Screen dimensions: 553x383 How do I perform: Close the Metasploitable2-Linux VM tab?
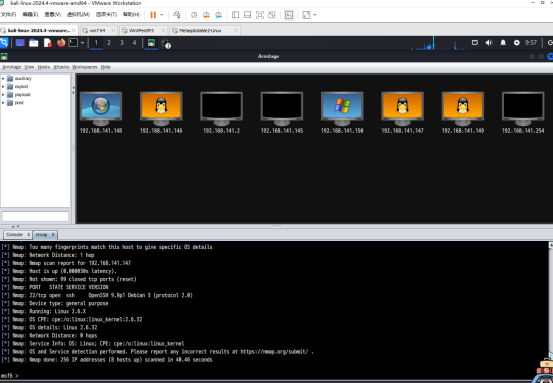pyautogui.click(x=236, y=31)
